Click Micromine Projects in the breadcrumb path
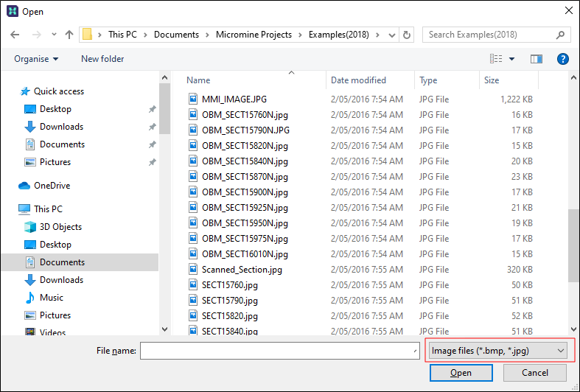The image size is (580, 392). [x=254, y=35]
